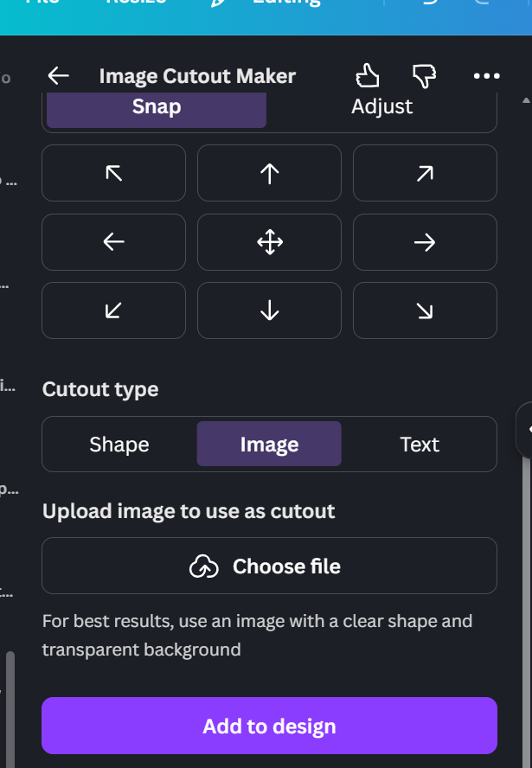Select Shape cutout type
Viewport: 532px width, 768px height.
click(119, 445)
